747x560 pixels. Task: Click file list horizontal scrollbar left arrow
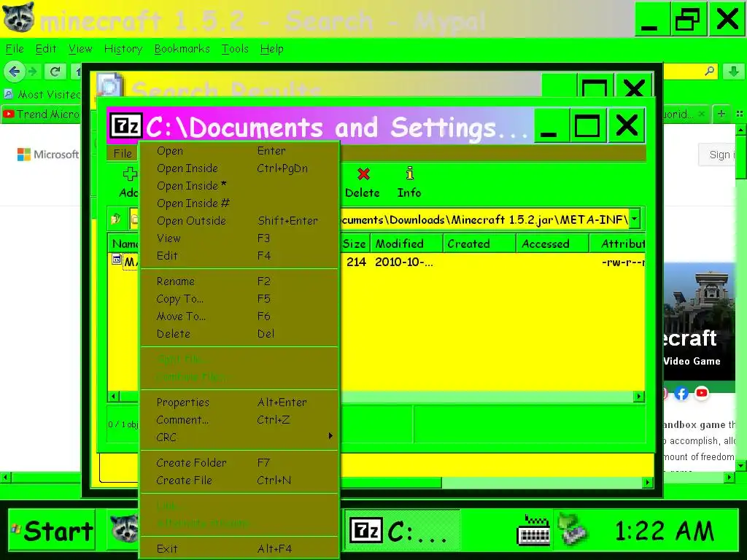(x=113, y=396)
